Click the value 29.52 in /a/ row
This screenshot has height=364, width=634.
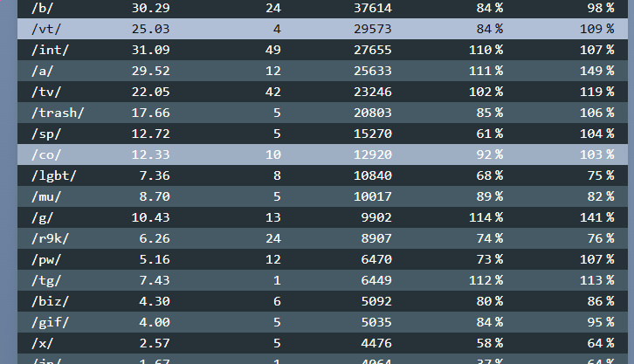point(151,71)
